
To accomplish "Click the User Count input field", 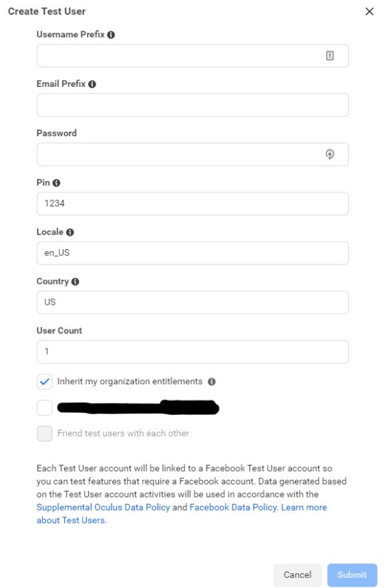I will (x=192, y=351).
